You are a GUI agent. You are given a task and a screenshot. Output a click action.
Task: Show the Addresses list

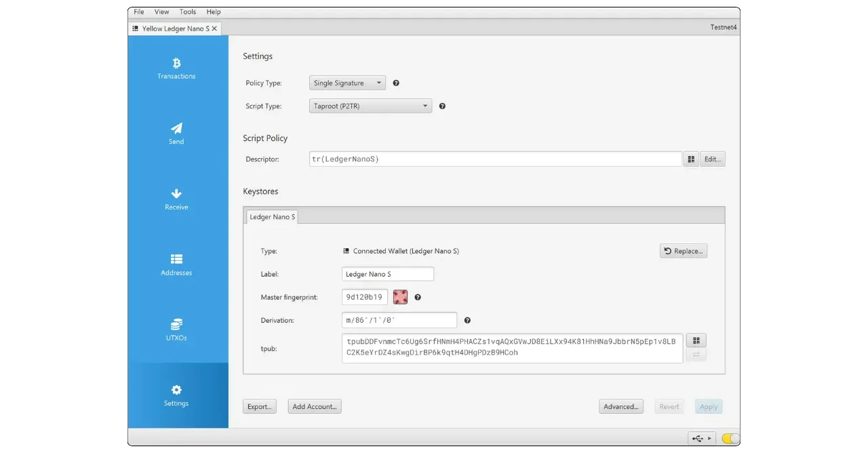[176, 264]
